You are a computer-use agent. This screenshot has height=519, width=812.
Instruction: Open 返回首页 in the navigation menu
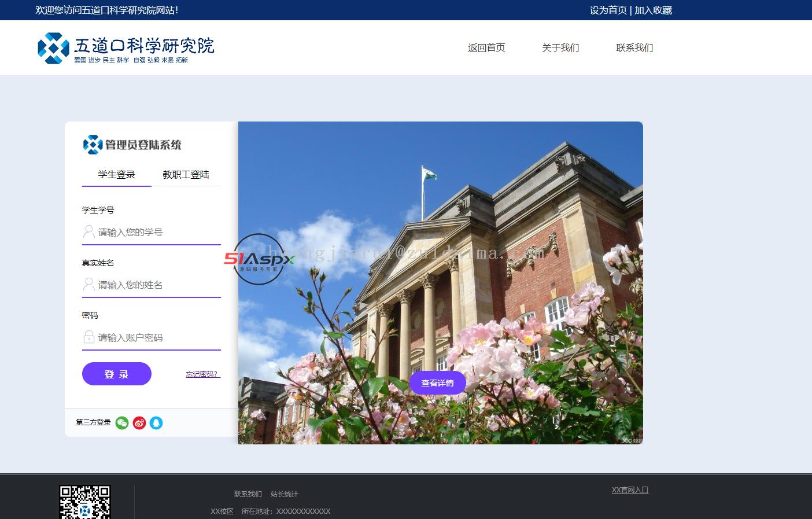tap(486, 48)
